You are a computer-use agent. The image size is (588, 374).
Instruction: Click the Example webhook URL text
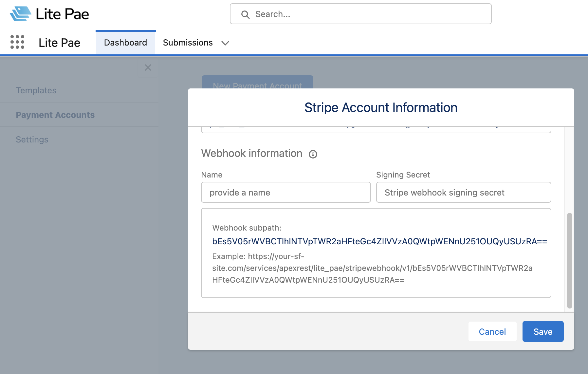372,268
